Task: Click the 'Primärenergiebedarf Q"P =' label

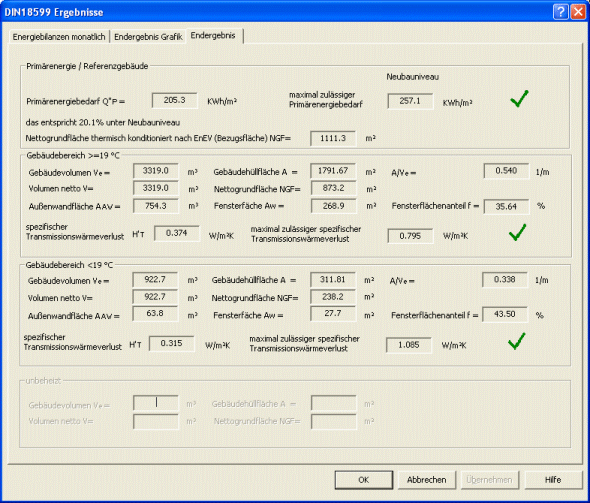Action: [x=75, y=102]
